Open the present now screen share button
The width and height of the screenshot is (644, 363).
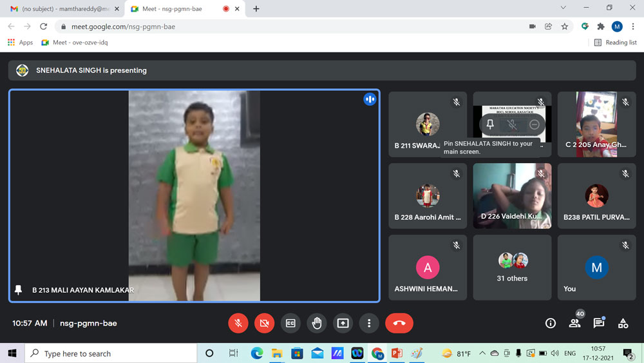(x=343, y=323)
